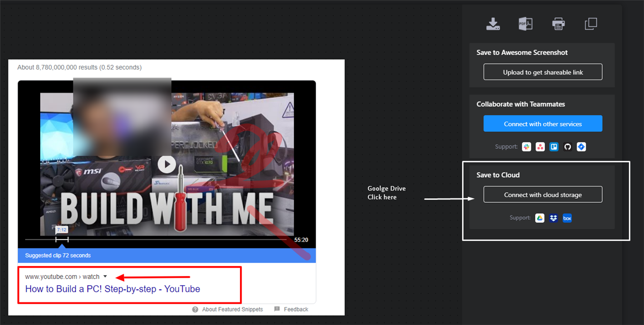Upload to get shareable link

pyautogui.click(x=543, y=72)
